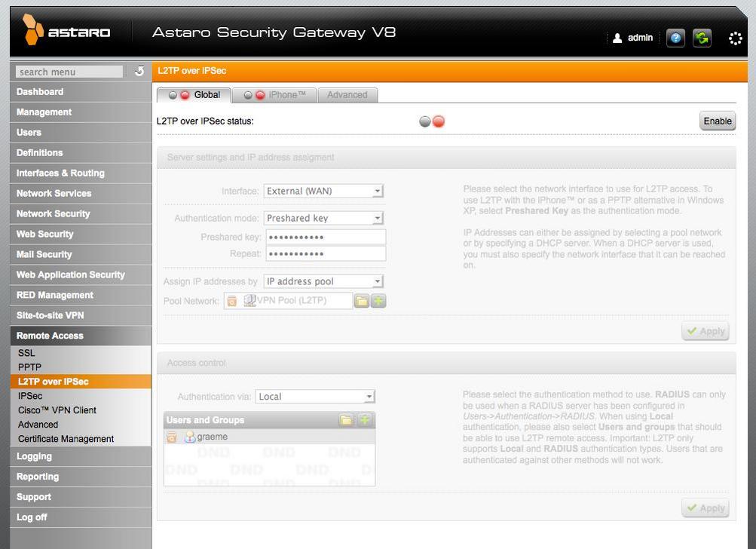Screen dimensions: 756x549
Task: Click the green reload page icon
Action: click(702, 38)
